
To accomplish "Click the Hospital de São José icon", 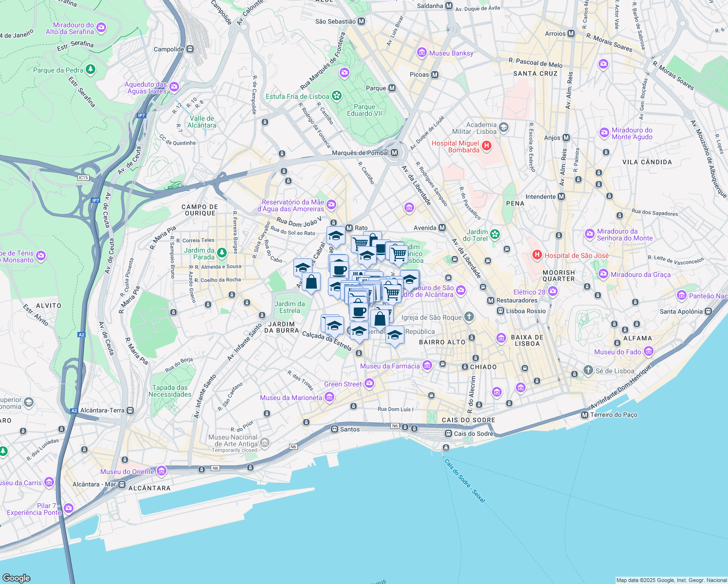I will (537, 255).
